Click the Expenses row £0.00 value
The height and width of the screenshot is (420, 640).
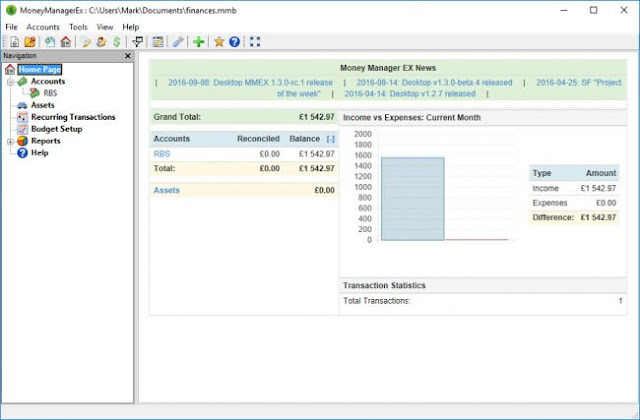point(606,203)
